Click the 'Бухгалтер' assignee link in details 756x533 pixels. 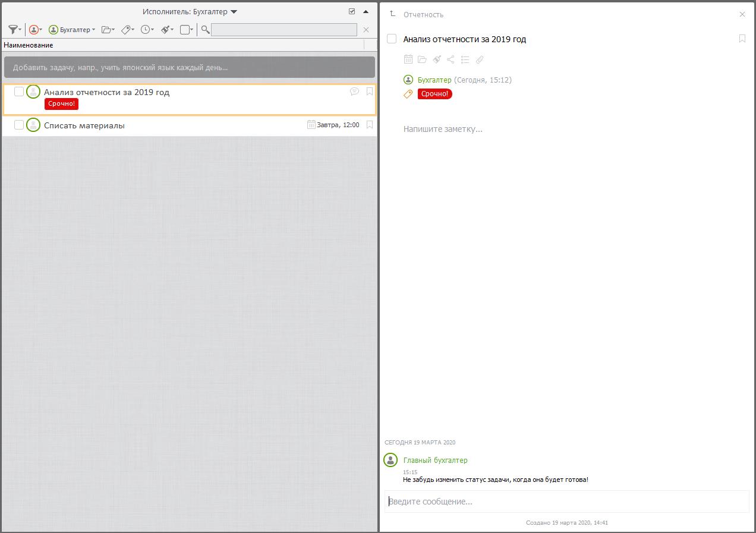pyautogui.click(x=434, y=80)
